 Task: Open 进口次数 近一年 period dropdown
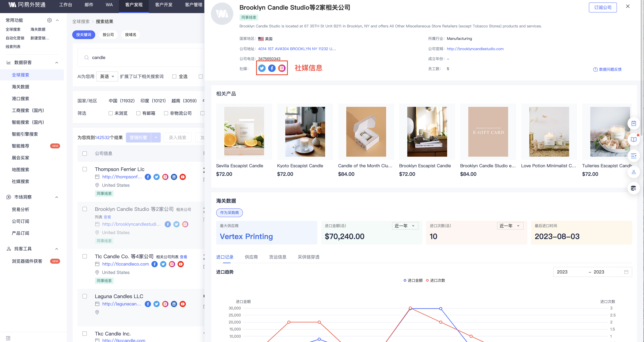pyautogui.click(x=510, y=226)
